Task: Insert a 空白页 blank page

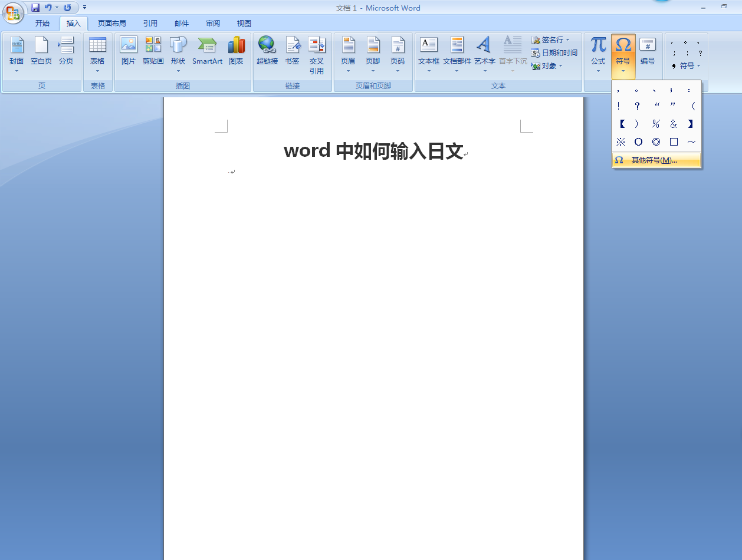Action: pyautogui.click(x=41, y=51)
